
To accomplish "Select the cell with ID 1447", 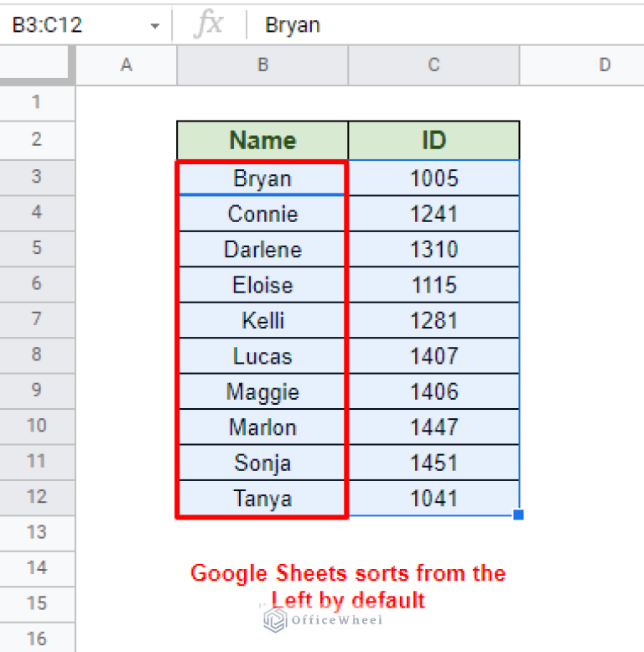I will tap(434, 427).
